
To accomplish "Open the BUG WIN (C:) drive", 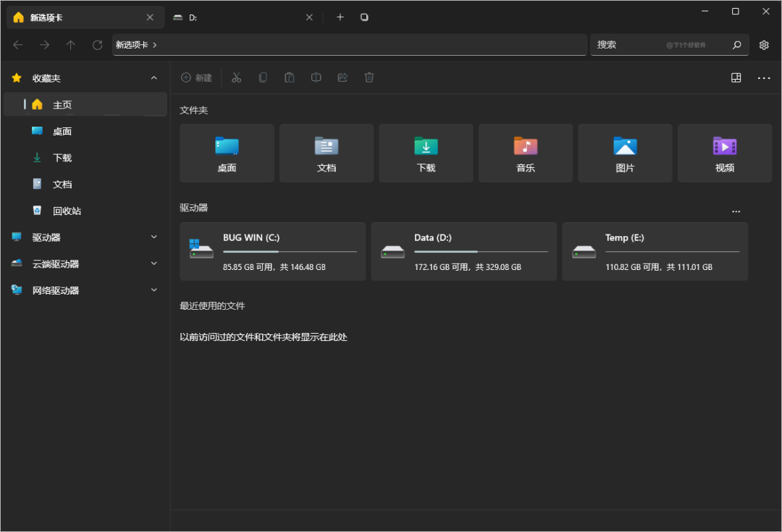I will (272, 251).
